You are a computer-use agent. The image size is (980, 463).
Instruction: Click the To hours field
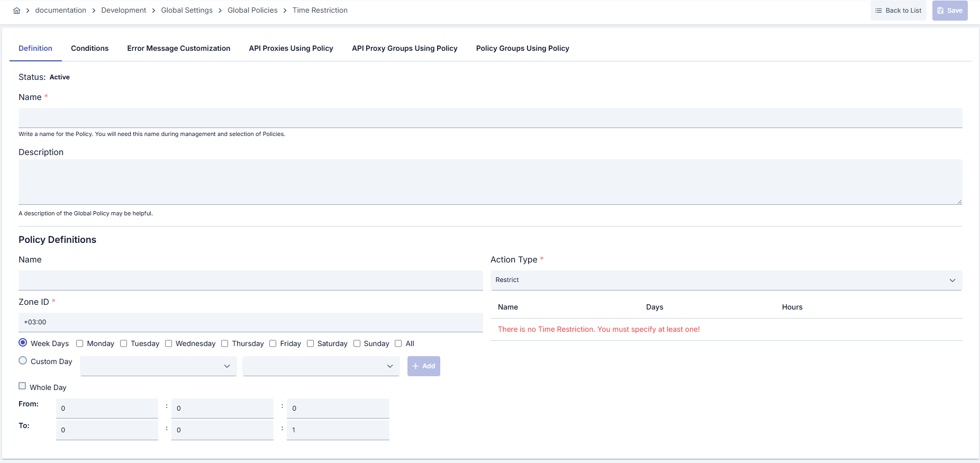pos(107,430)
